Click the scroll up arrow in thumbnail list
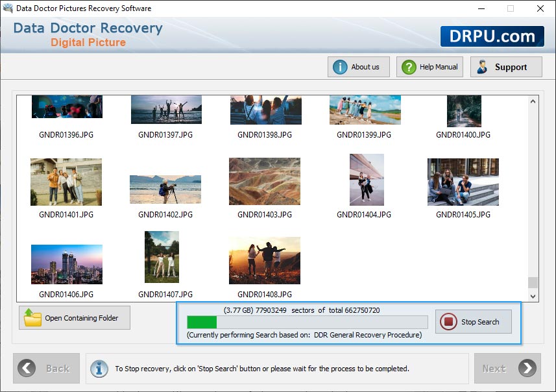556x392 pixels. [x=533, y=101]
